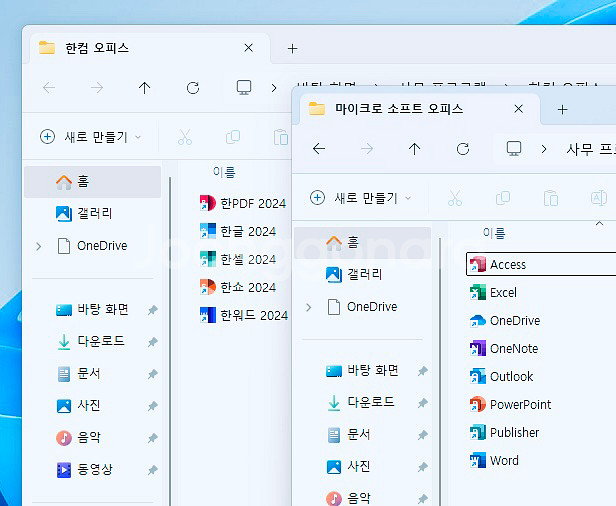
Task: Open 새로 만들기 dropdown in 한컴 오피스 window
Action: tap(90, 137)
